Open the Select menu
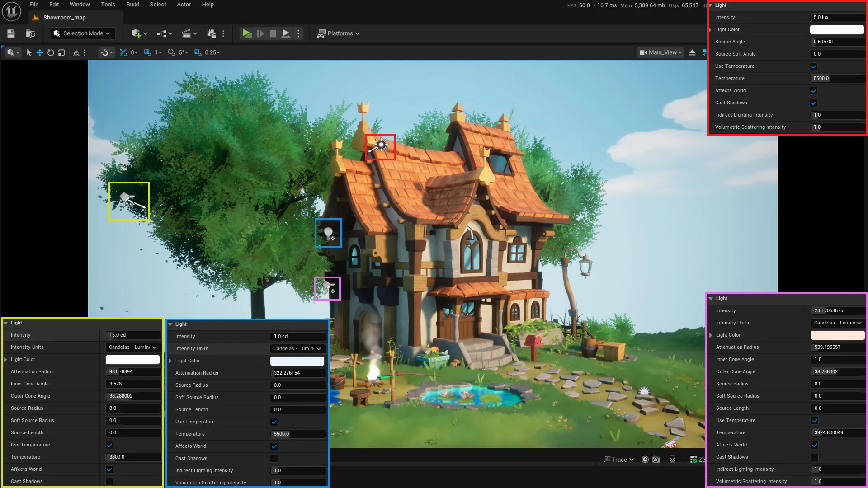This screenshot has width=868, height=488. pyautogui.click(x=158, y=5)
